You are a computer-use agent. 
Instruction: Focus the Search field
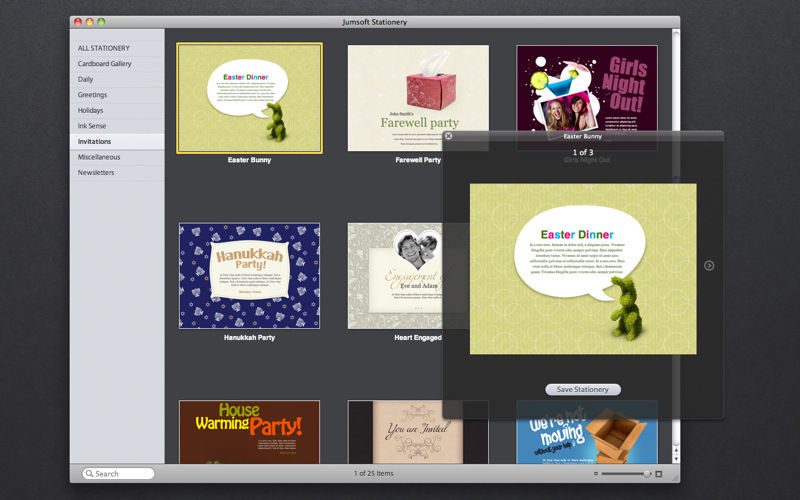pos(118,473)
